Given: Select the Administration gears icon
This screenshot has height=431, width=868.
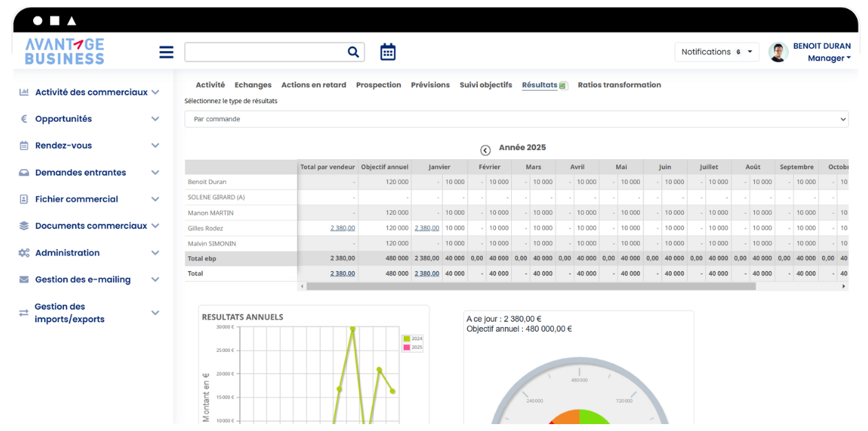Looking at the screenshot, I should (x=23, y=253).
